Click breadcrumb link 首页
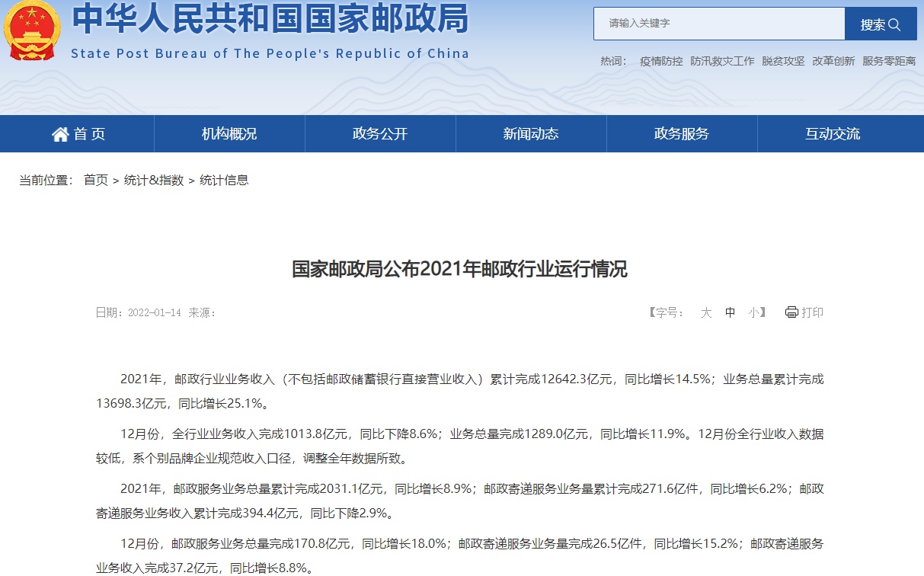924x576 pixels. pos(96,181)
